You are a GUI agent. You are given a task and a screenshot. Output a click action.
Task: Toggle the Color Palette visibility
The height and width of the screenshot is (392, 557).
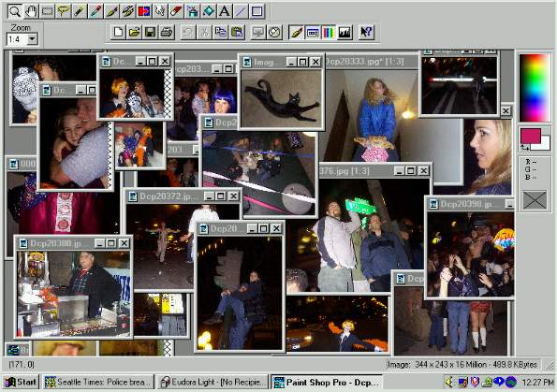pyautogui.click(x=329, y=33)
